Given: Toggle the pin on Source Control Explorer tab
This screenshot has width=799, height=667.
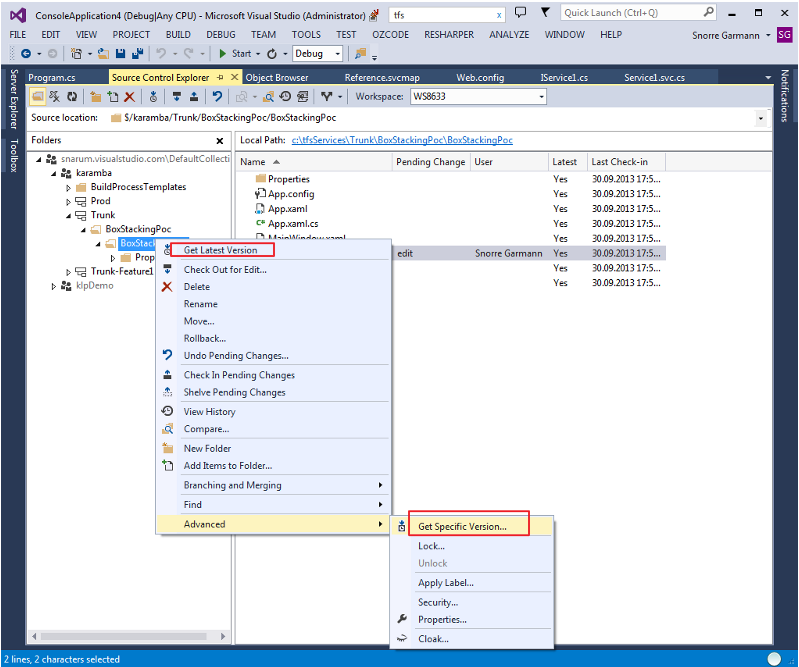Looking at the screenshot, I should click(220, 77).
